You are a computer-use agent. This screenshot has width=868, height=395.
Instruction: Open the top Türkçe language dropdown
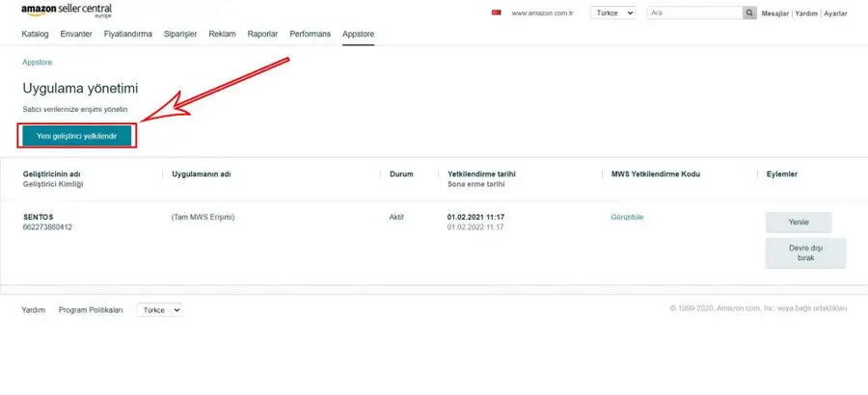[613, 13]
